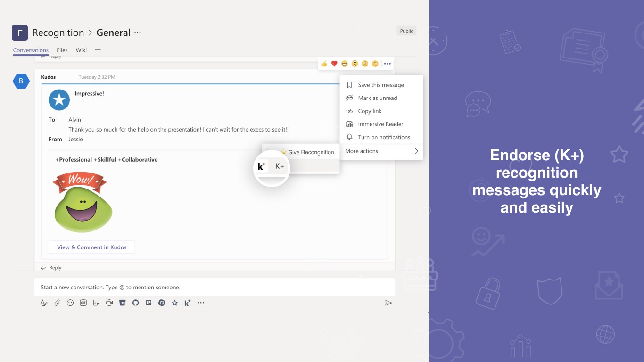The height and width of the screenshot is (362, 644).
Task: Click Reply under the Kudos message
Action: [x=51, y=268]
